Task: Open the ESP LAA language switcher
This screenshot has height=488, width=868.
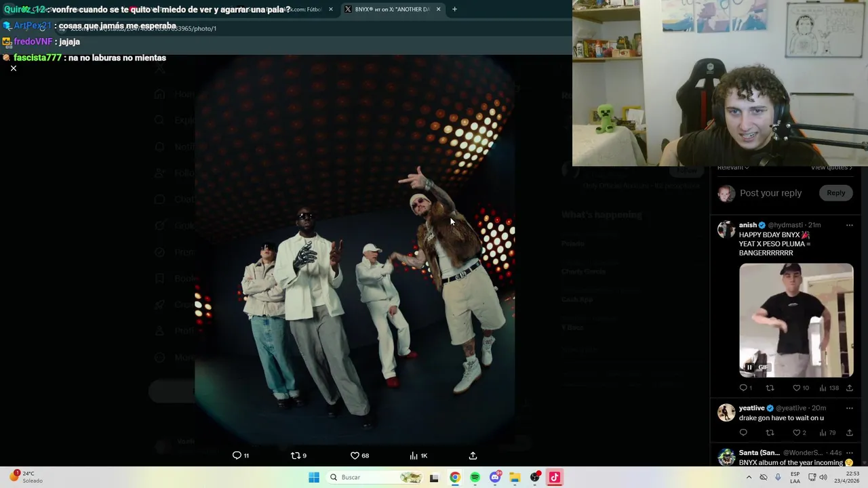Action: [795, 477]
